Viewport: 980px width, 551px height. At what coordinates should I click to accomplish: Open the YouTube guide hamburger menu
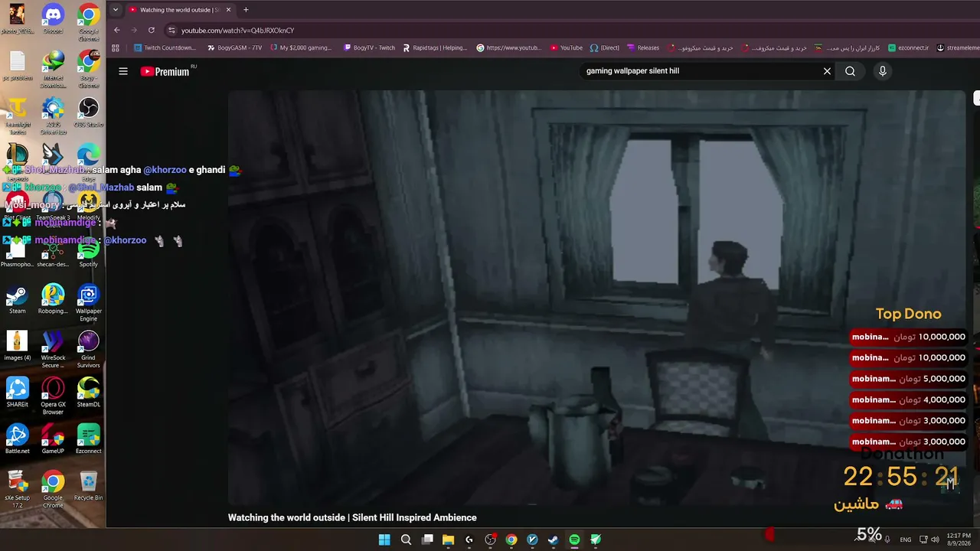coord(123,71)
